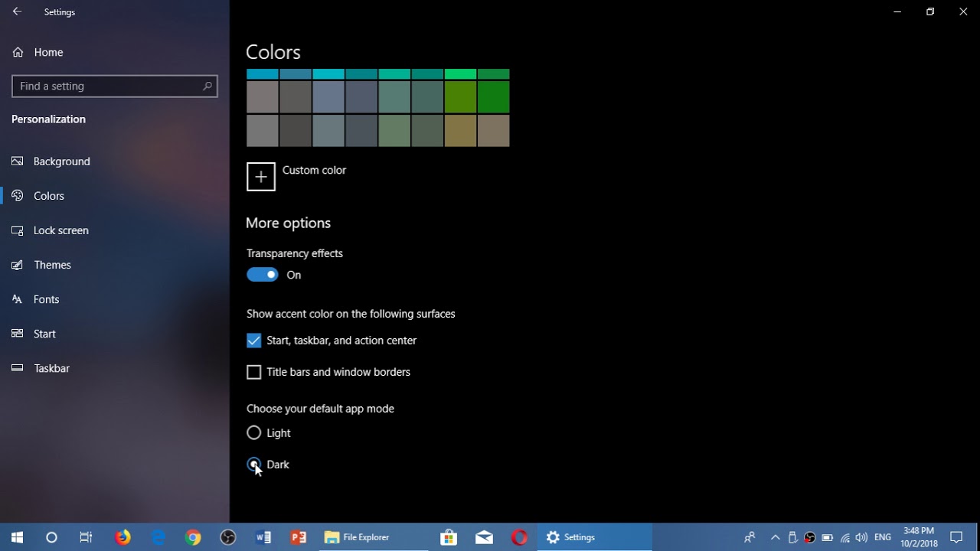Click Settings taskbar button

point(595,537)
